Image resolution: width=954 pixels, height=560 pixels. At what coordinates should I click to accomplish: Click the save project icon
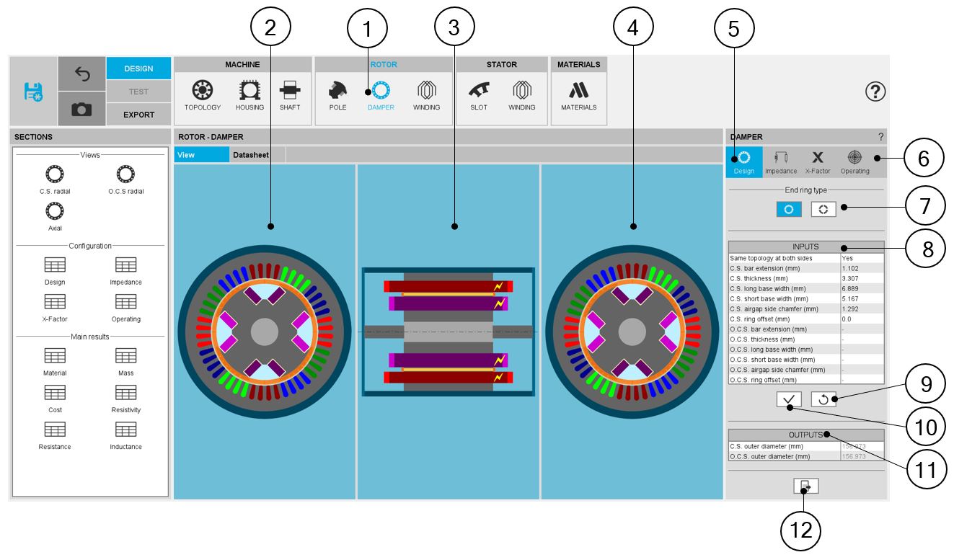click(x=33, y=92)
